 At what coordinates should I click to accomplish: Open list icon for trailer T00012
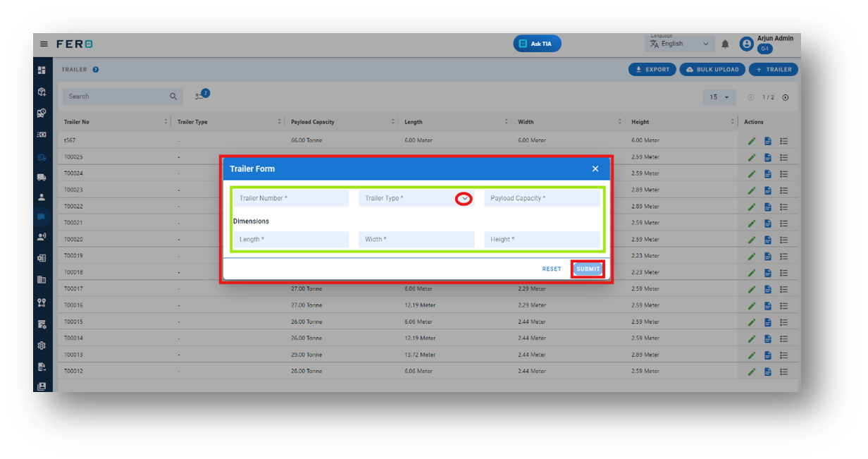[x=784, y=372]
